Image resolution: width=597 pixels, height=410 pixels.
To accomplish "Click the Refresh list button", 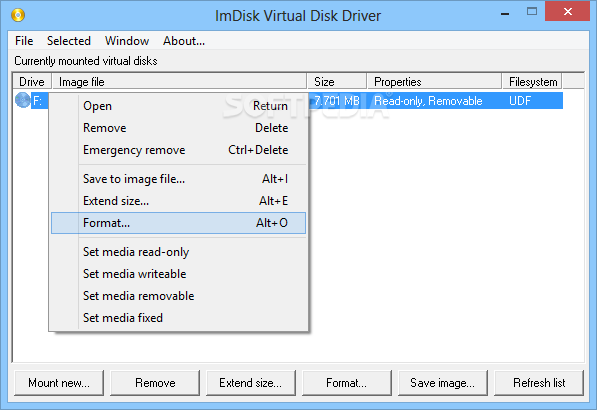I will [x=539, y=383].
